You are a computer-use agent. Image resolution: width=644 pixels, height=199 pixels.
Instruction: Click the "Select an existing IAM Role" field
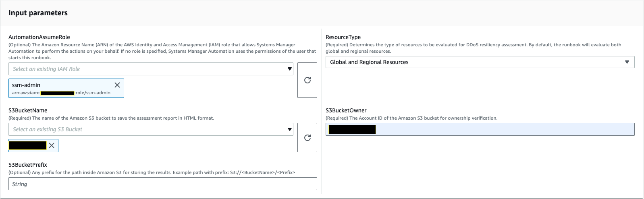pos(145,69)
